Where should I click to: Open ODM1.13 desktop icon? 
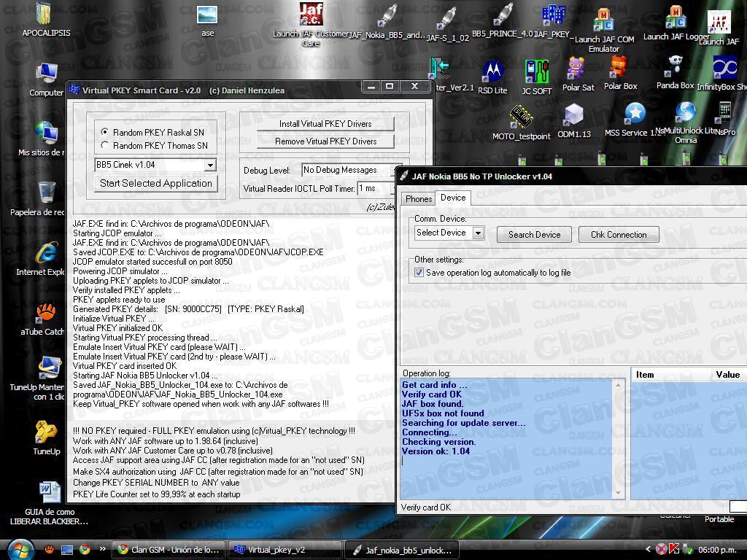pos(573,116)
